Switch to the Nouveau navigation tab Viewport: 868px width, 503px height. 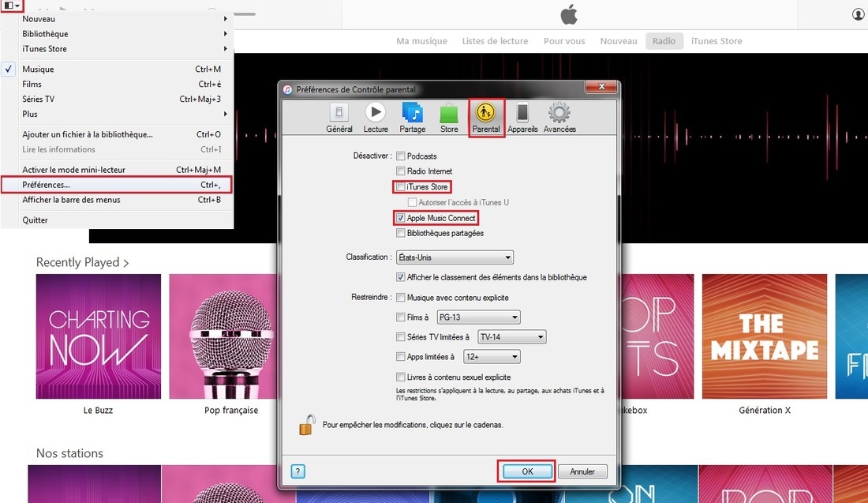click(x=619, y=41)
